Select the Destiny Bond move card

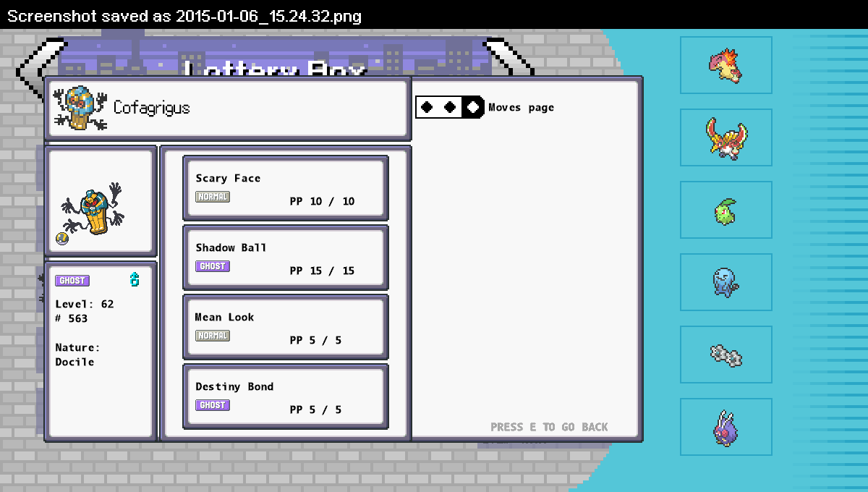[285, 396]
